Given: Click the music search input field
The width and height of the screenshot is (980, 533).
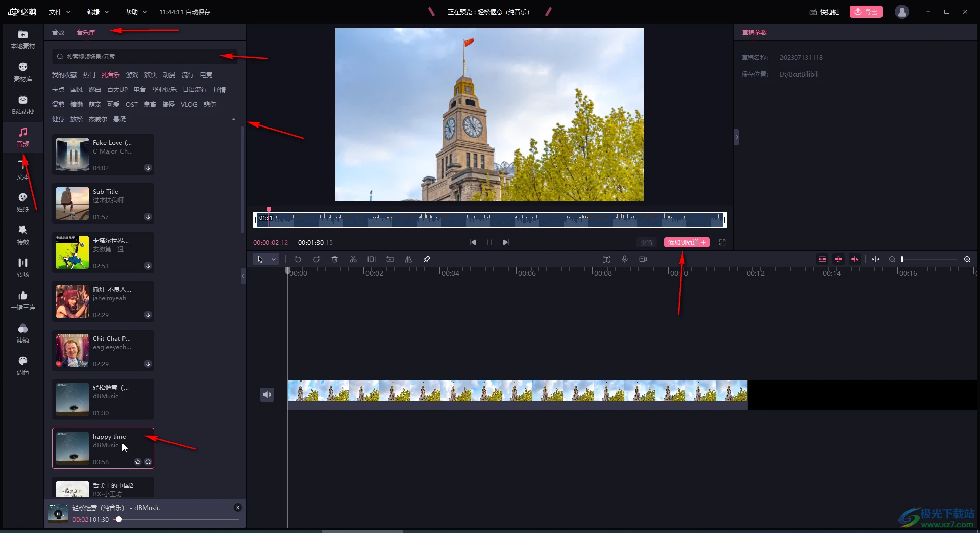Looking at the screenshot, I should [145, 57].
